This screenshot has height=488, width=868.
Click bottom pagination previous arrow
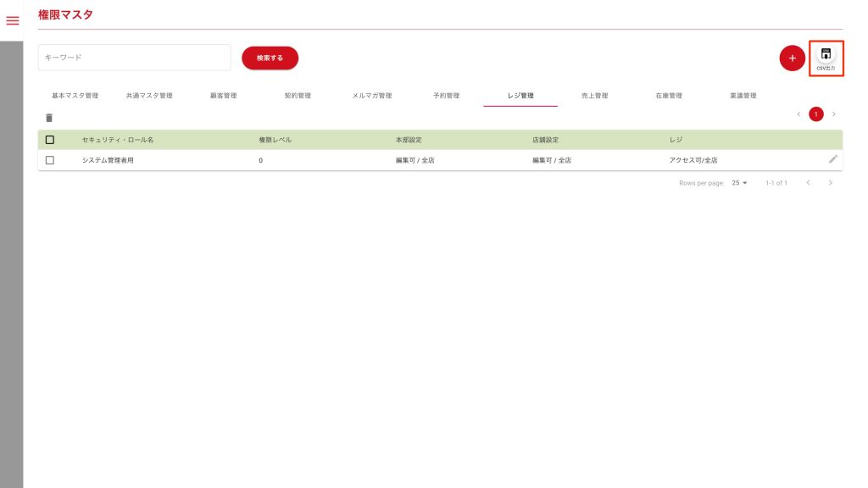[x=808, y=183]
